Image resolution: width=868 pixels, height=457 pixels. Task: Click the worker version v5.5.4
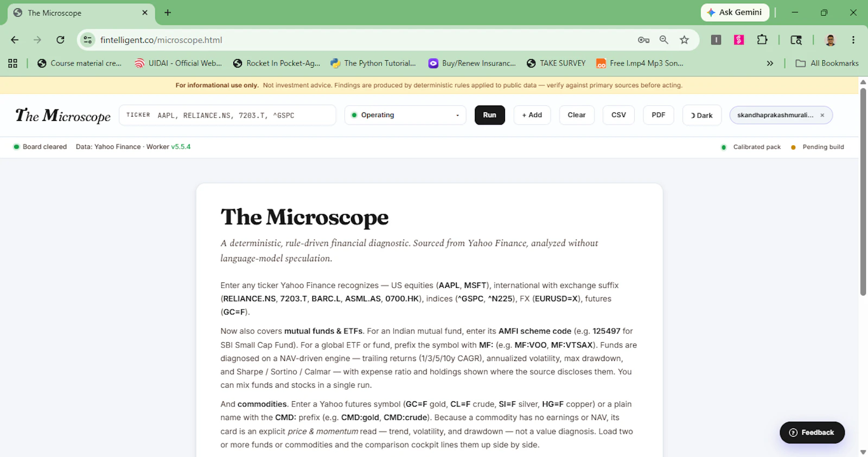[x=181, y=146]
